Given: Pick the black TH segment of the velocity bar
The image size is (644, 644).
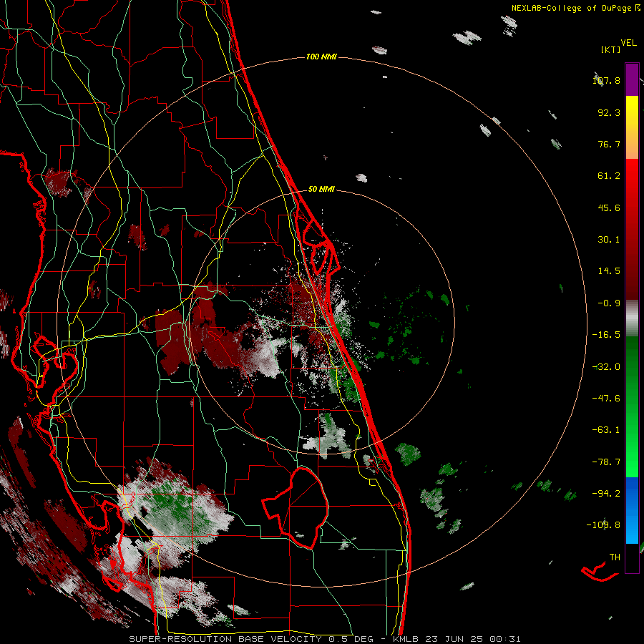Looking at the screenshot, I should click(x=632, y=557).
